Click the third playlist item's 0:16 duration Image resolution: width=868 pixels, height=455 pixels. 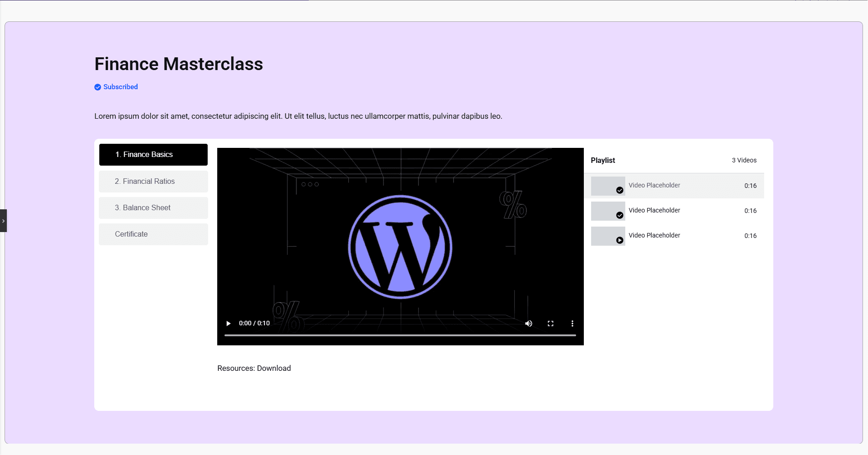click(x=751, y=236)
